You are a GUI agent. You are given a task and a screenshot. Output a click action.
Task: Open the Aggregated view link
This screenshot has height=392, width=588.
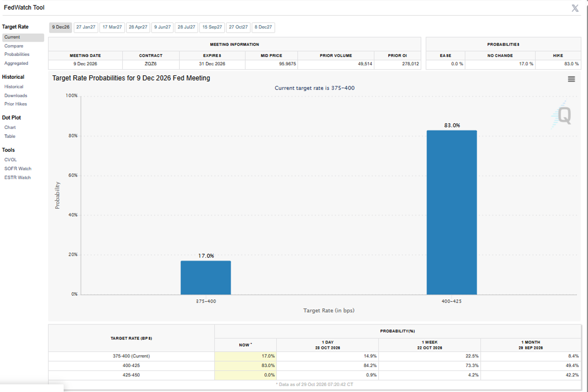(16, 63)
